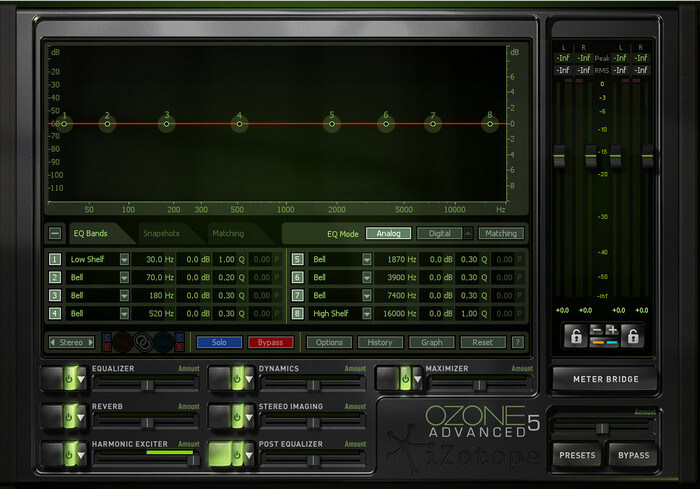Toggle the Reverb module power button
Screen dimensions: 700x489
tap(71, 416)
